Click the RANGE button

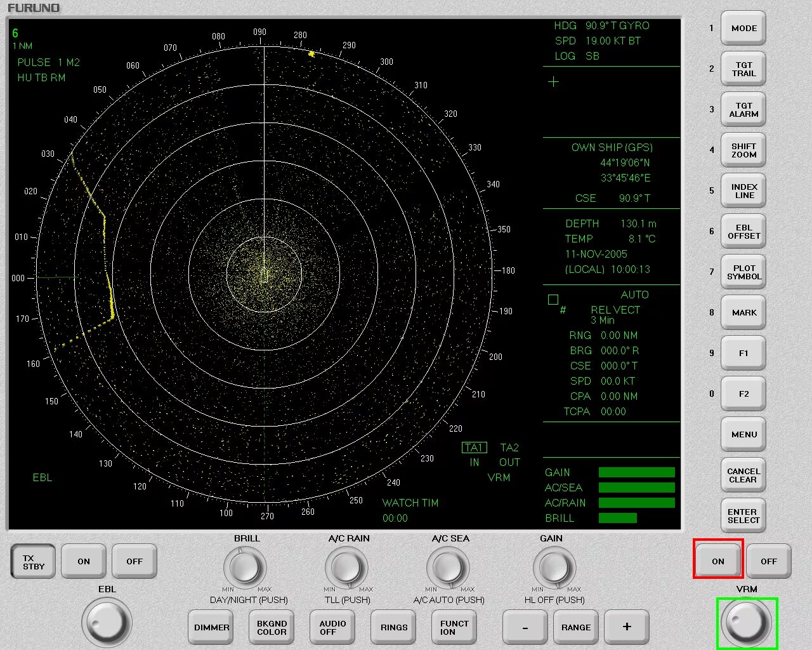576,628
